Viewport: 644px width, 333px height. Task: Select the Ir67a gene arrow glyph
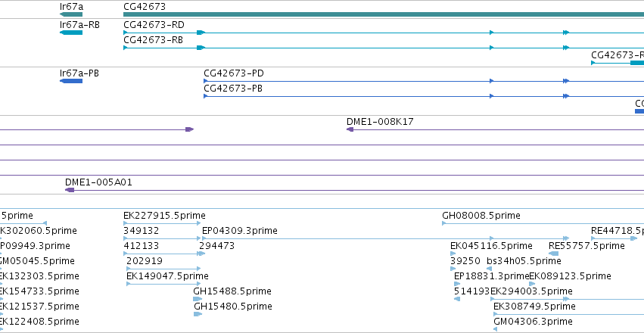[71, 14]
